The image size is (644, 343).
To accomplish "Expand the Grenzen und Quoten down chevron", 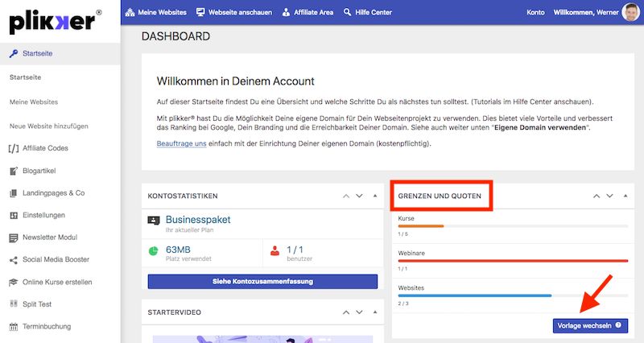I will tap(610, 196).
